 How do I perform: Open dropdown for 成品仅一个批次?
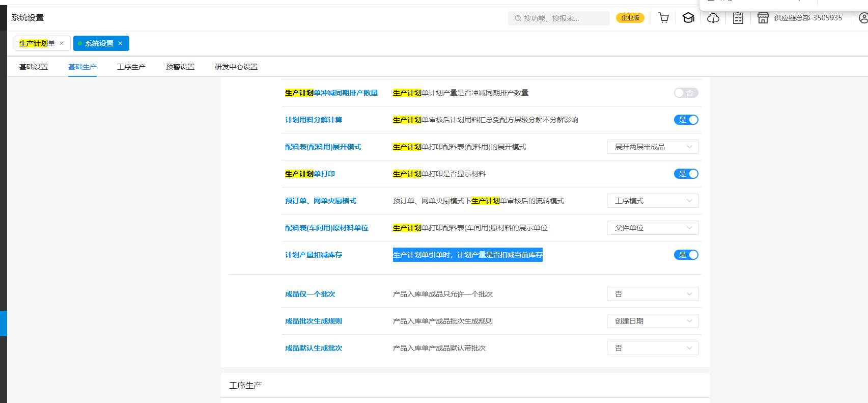coord(652,294)
